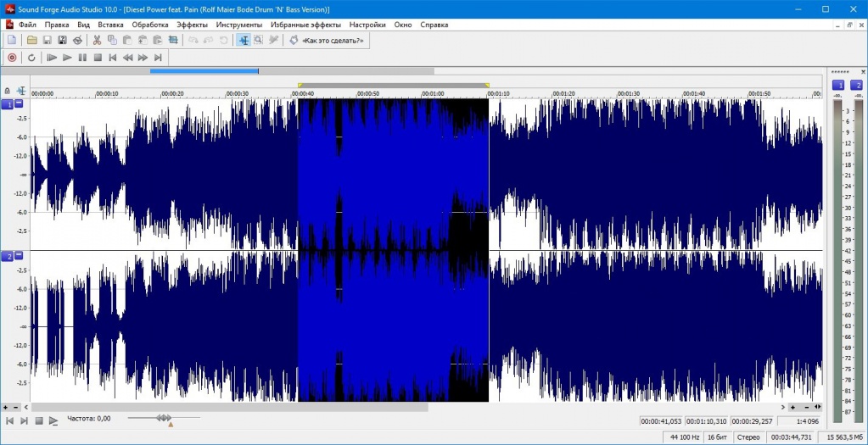Click Fast Forward in the transport toolbar
The width and height of the screenshot is (868, 445).
[143, 58]
